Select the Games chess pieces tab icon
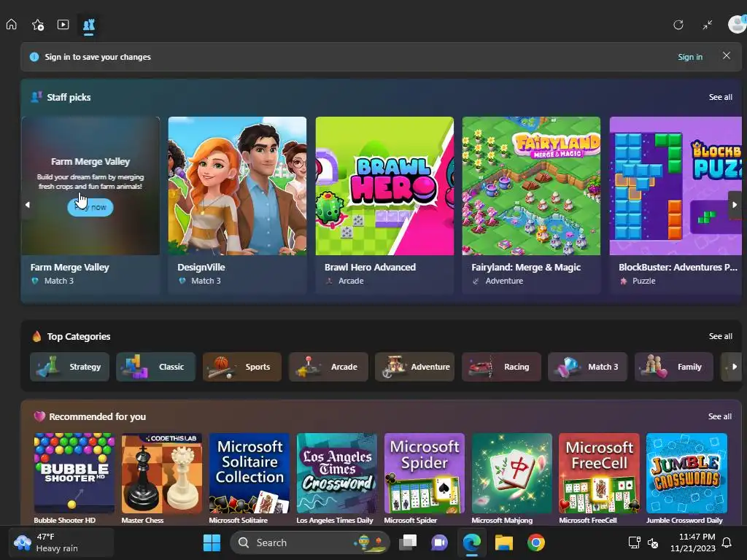Viewport: 747px width, 560px height. click(x=89, y=25)
